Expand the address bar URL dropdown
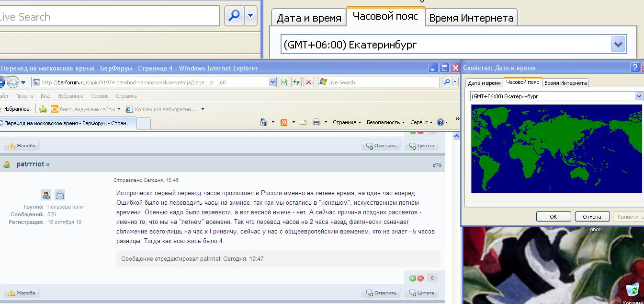The image size is (644, 304). (272, 82)
